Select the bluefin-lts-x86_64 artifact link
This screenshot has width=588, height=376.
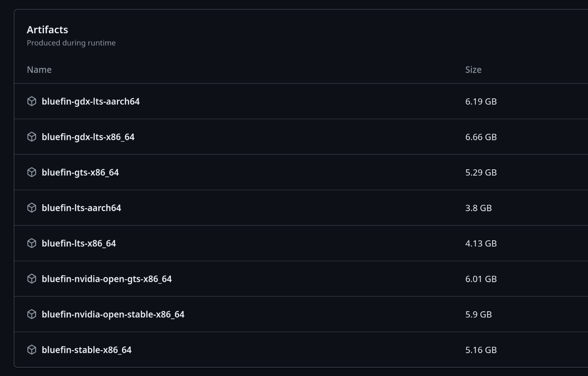pyautogui.click(x=78, y=243)
